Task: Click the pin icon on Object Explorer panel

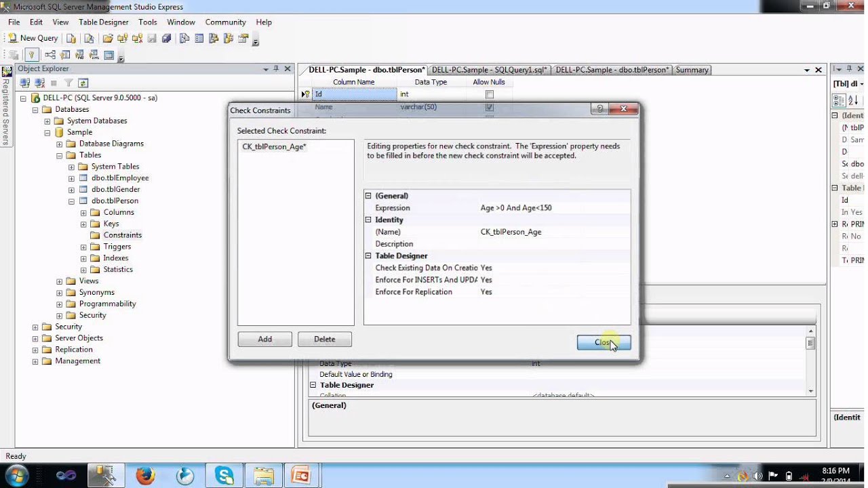Action: [276, 69]
